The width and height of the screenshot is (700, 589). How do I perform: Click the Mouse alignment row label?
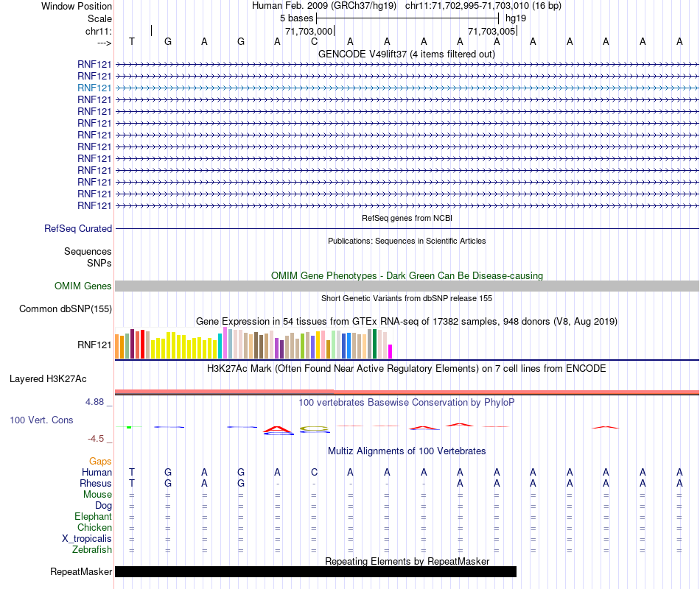point(97,495)
